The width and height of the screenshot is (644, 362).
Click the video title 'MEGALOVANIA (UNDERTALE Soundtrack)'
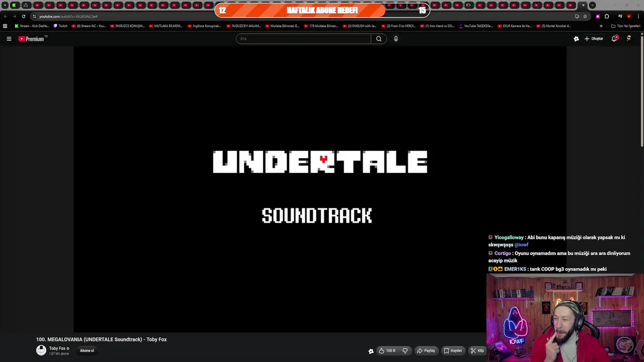[95, 339]
